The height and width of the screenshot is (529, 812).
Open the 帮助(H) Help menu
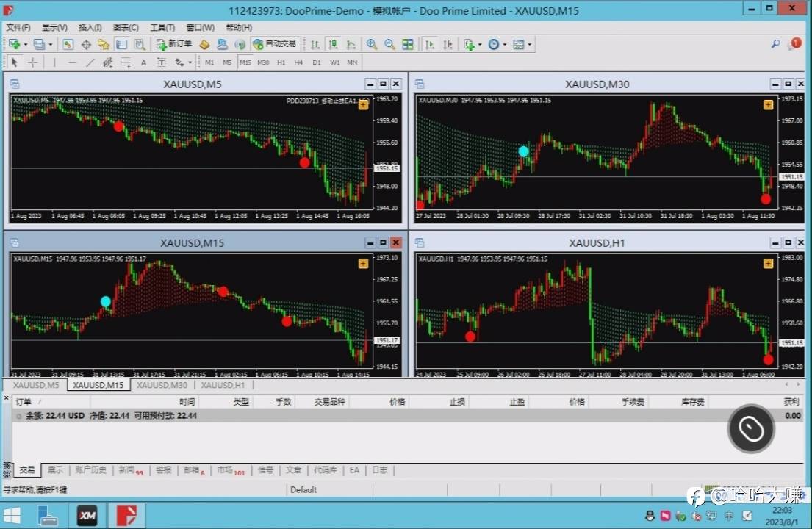pos(239,27)
